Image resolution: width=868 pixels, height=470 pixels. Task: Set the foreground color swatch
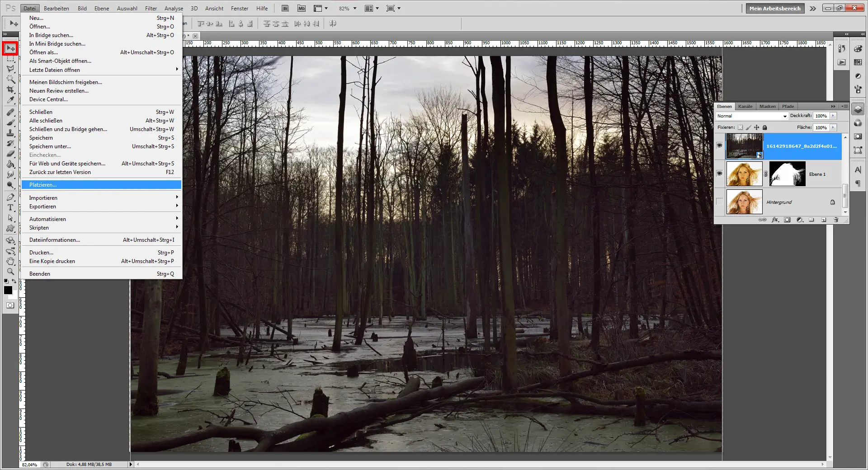click(8, 291)
